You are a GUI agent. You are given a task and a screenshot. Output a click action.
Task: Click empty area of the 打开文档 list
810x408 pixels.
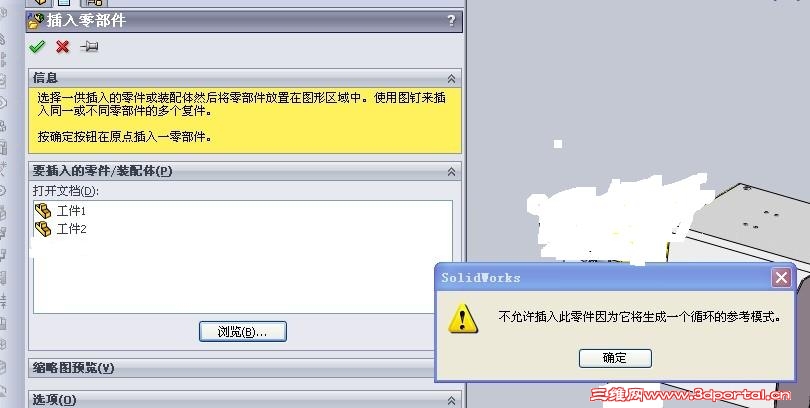(x=243, y=279)
